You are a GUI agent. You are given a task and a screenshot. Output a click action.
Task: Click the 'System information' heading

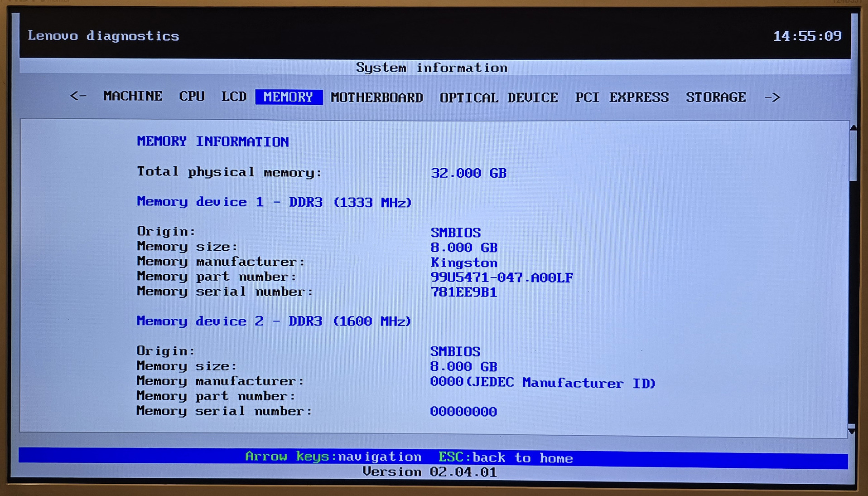[432, 68]
